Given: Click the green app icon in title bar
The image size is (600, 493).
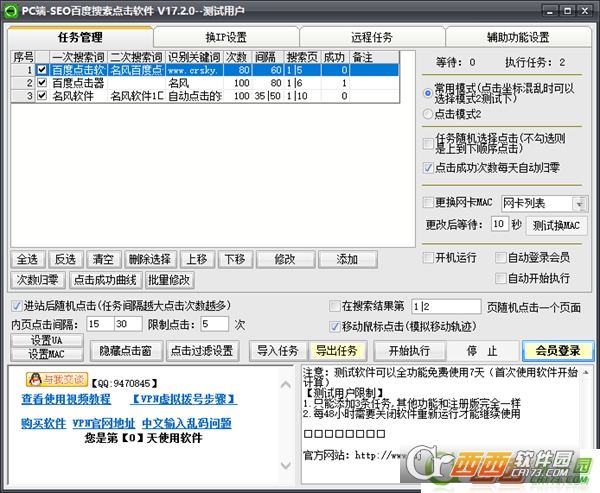Looking at the screenshot, I should 11,11.
